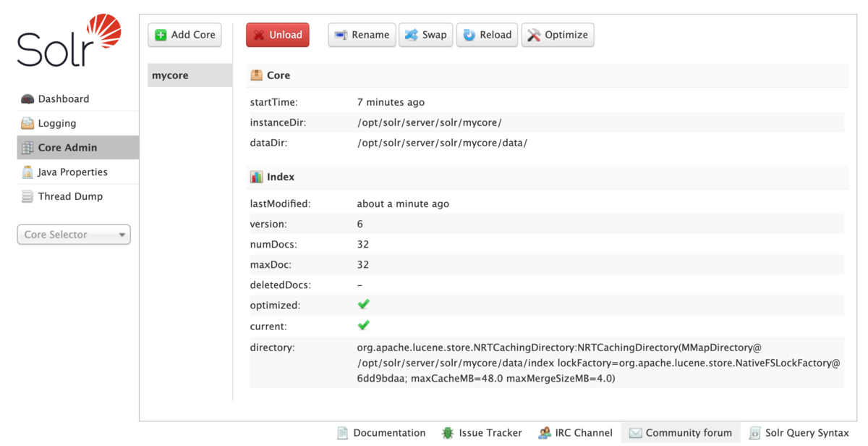Click the Dashboard gauge icon
The width and height of the screenshot is (868, 446).
tap(27, 99)
